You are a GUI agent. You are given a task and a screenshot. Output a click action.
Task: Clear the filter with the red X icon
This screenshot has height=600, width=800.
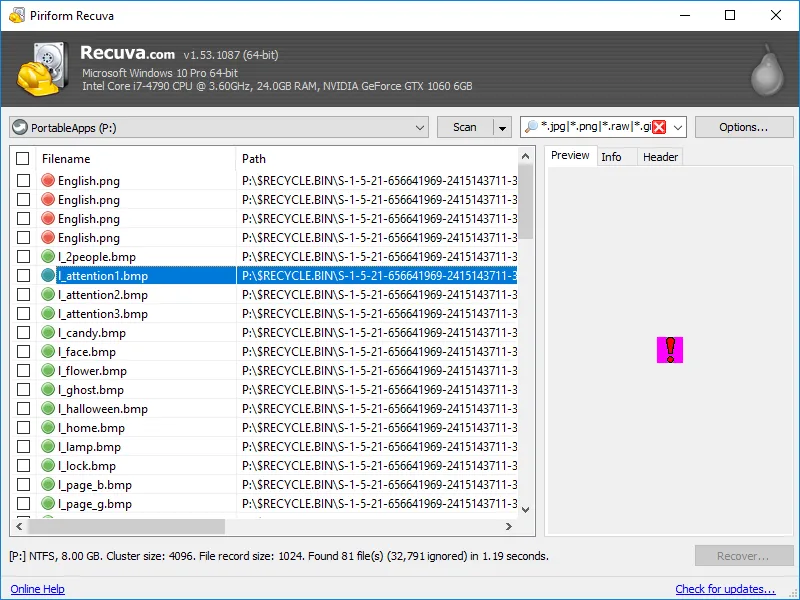(658, 127)
